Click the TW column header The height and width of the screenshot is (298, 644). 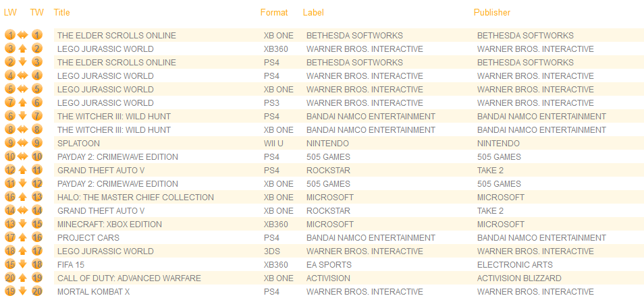coord(37,12)
